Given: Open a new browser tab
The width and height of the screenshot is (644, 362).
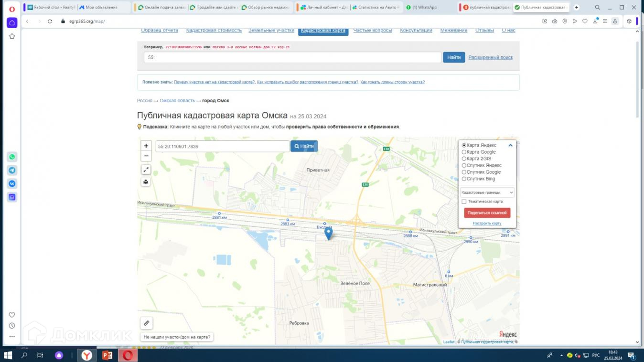Looking at the screenshot, I should point(577,8).
